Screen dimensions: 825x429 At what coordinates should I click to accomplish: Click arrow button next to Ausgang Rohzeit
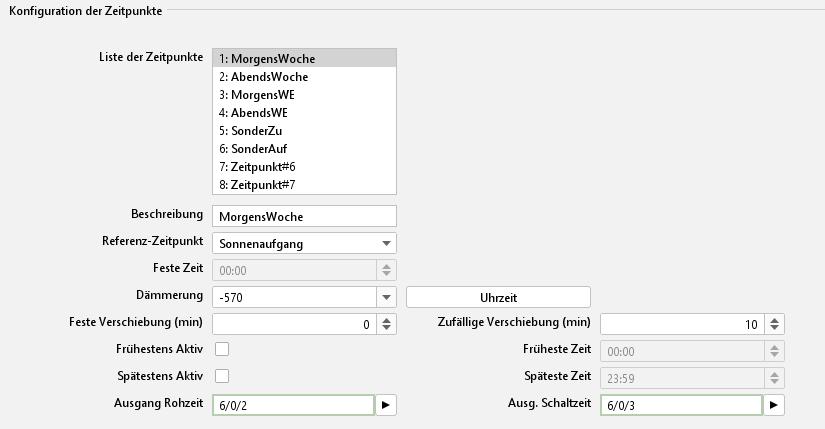coord(386,404)
